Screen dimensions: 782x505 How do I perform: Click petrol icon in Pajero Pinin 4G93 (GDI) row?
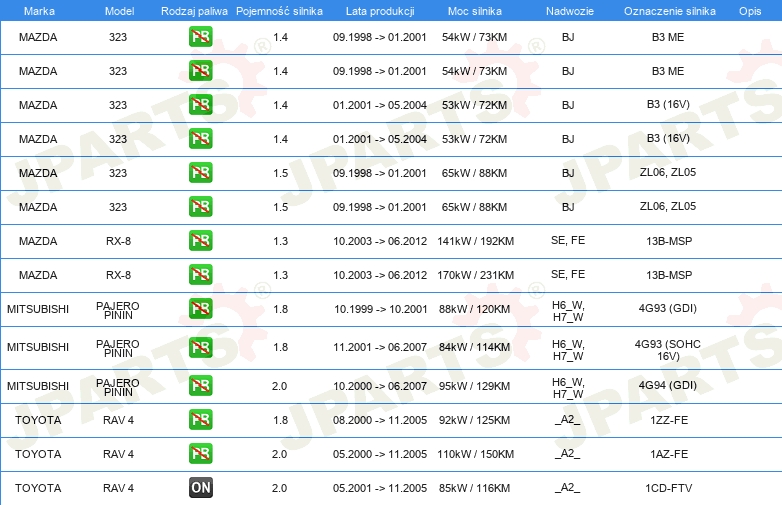[x=200, y=308]
